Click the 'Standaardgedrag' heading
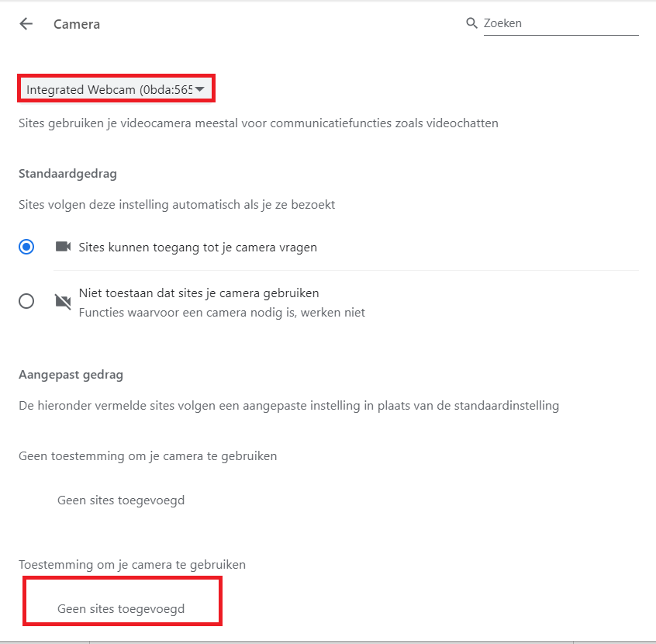 pos(67,173)
